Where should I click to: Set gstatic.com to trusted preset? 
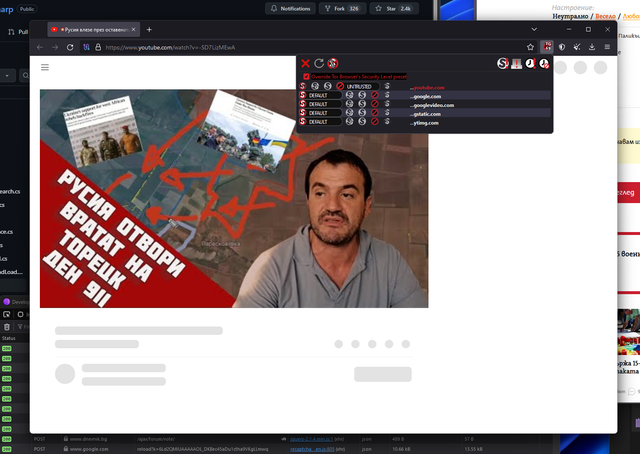[x=362, y=113]
